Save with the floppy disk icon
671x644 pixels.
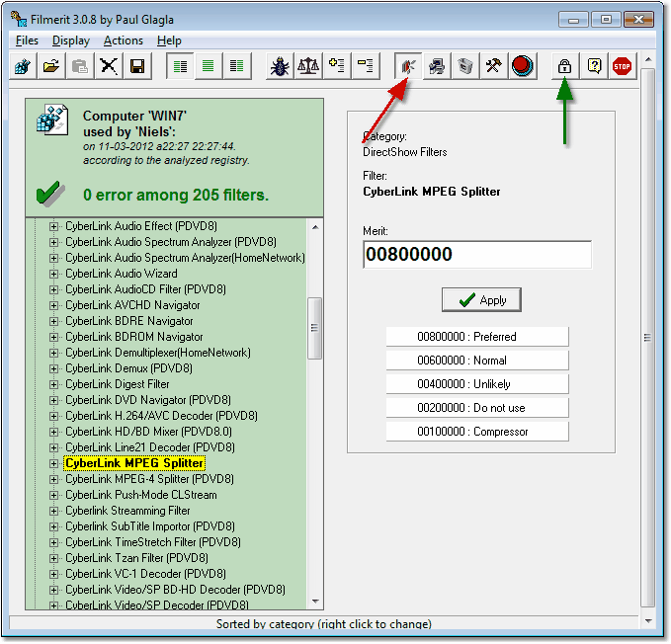[x=137, y=66]
